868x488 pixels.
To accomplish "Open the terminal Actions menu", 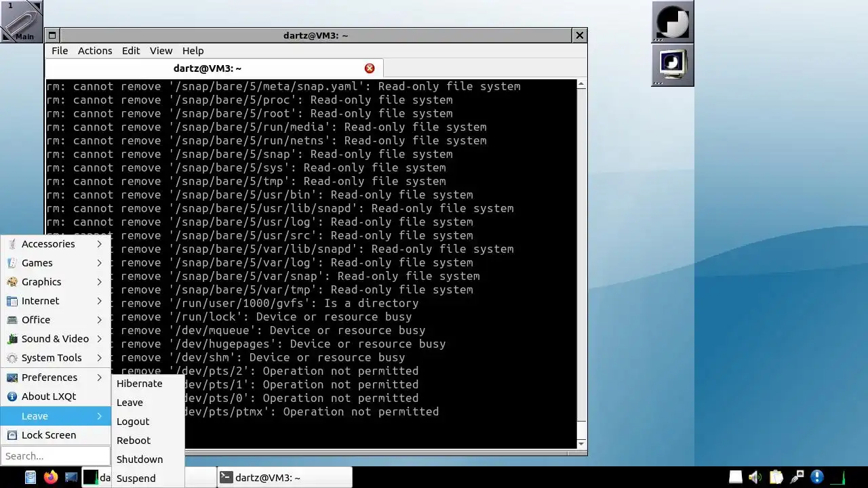I will (95, 51).
